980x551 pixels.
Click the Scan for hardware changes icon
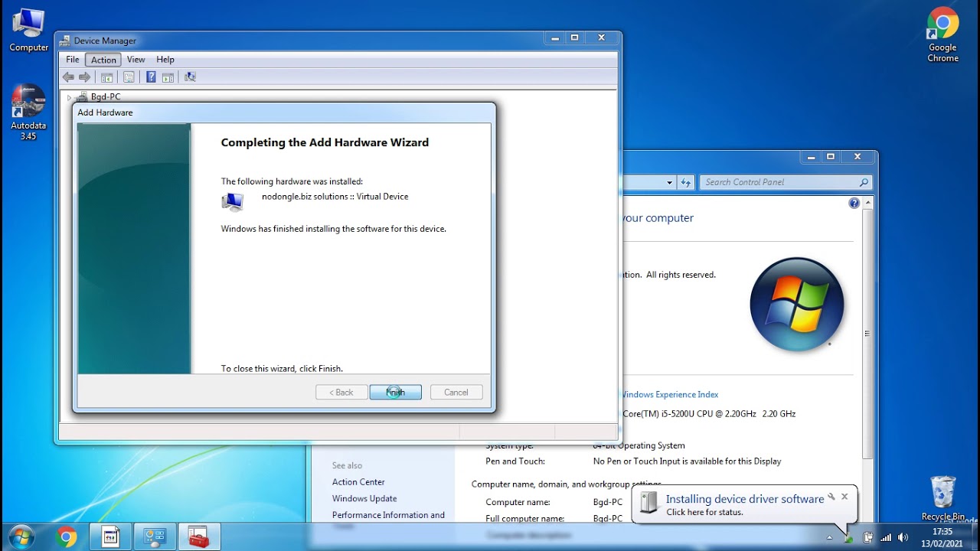point(190,77)
